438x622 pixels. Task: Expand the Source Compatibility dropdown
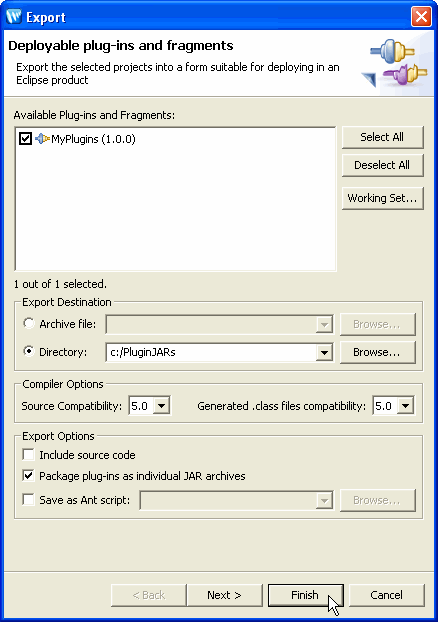161,406
